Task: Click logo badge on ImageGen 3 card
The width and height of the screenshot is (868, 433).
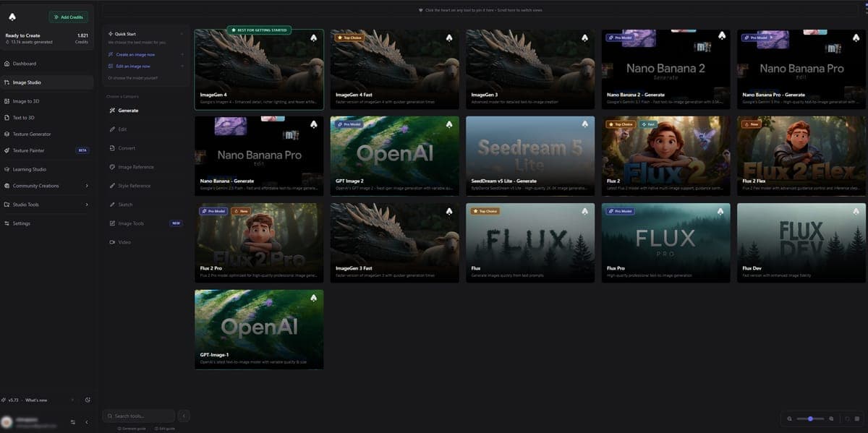Action: click(585, 38)
